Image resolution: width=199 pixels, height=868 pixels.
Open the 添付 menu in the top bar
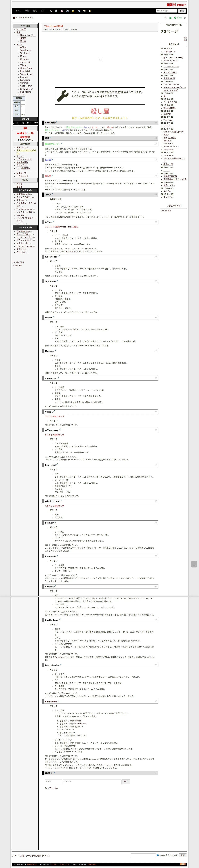click(42, 11)
